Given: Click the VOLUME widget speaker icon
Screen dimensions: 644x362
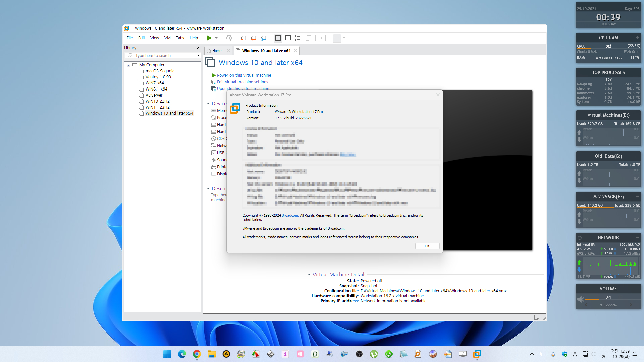Looking at the screenshot, I should click(580, 299).
